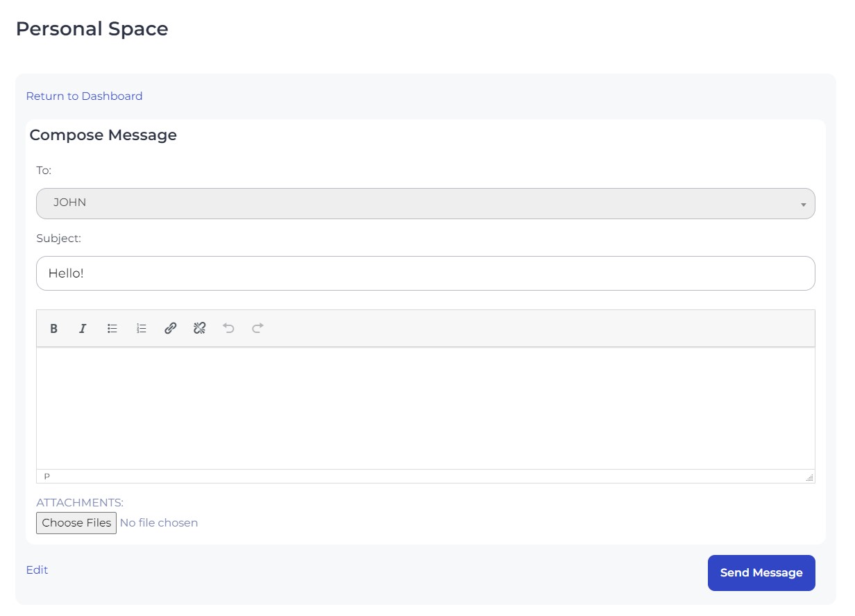Click the Edit link
Image resolution: width=855 pixels, height=616 pixels.
coord(37,570)
